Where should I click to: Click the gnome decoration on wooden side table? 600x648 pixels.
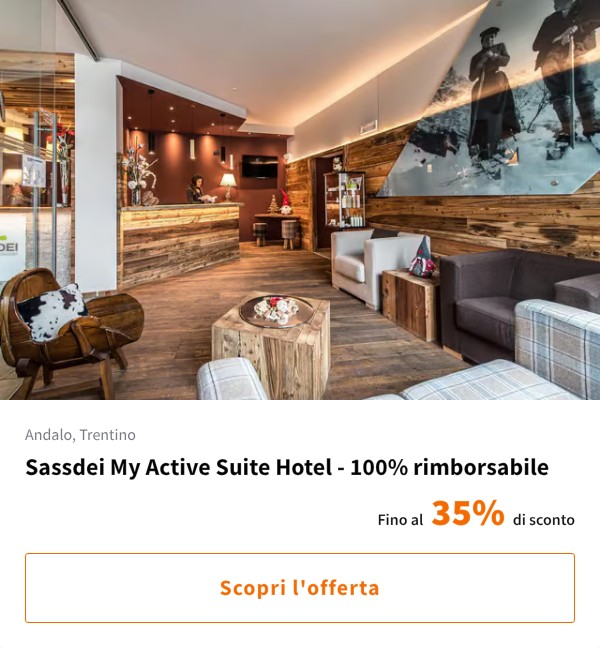[422, 257]
